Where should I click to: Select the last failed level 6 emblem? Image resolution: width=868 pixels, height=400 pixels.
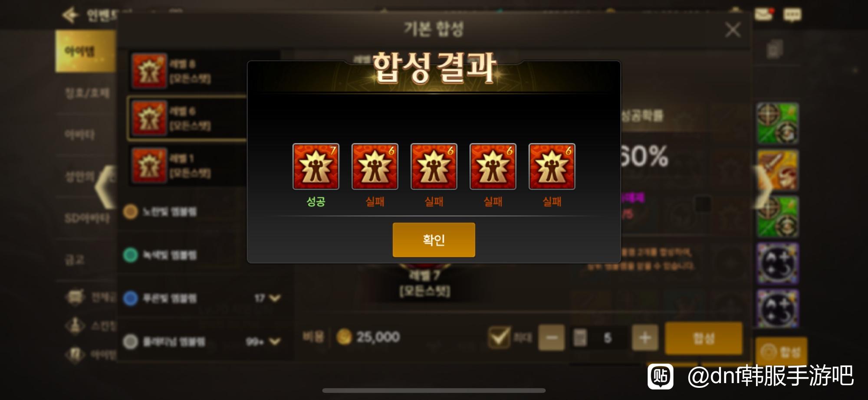click(552, 167)
